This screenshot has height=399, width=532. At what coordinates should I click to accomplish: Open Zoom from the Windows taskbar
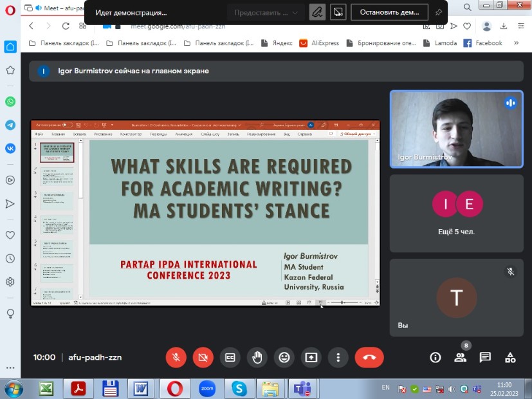[207, 388]
